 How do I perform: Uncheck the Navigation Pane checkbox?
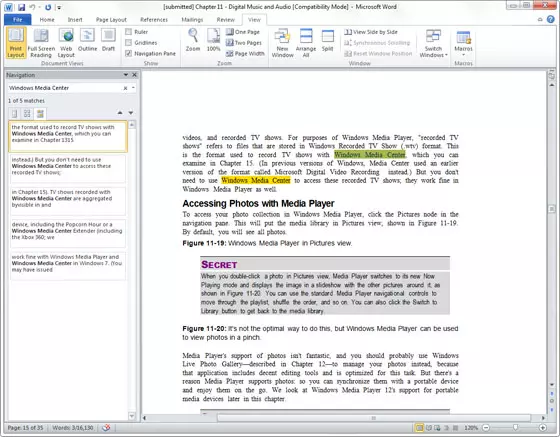(129, 53)
